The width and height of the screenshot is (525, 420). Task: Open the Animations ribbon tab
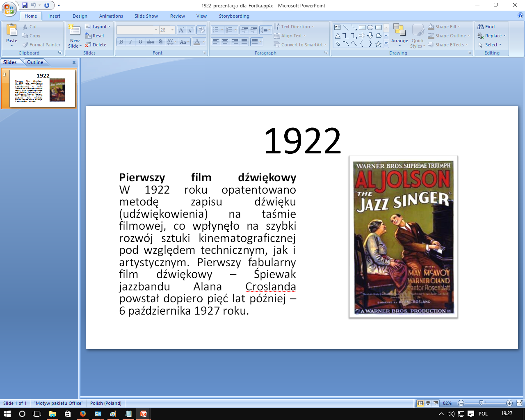click(x=111, y=16)
